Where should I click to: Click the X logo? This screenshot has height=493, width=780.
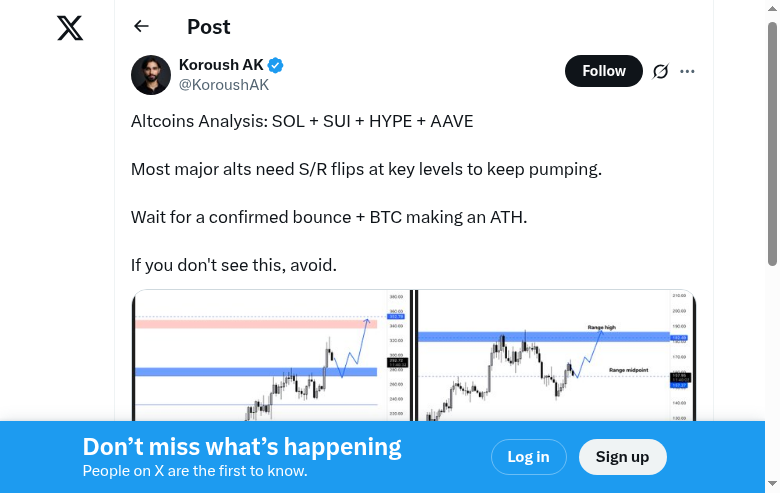70,28
